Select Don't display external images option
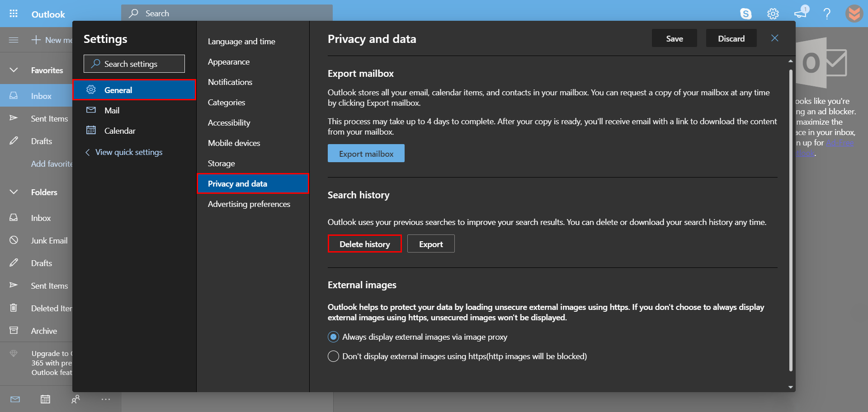The image size is (868, 412). point(333,356)
